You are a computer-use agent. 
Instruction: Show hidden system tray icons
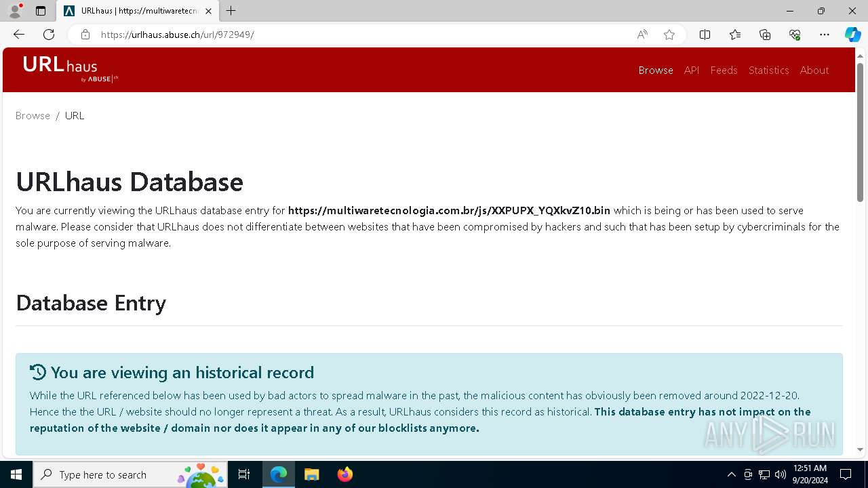point(731,474)
